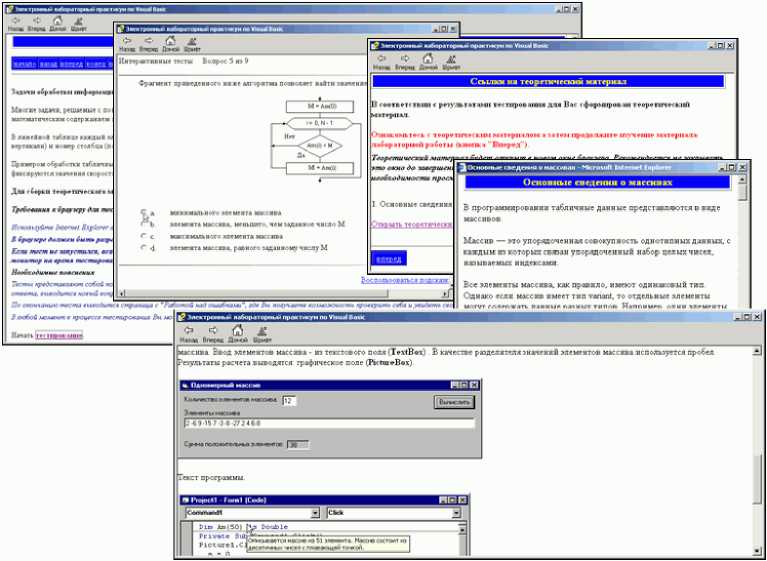Close the Project1 - Form1 (Code) window
This screenshot has width=767, height=561.
point(462,500)
